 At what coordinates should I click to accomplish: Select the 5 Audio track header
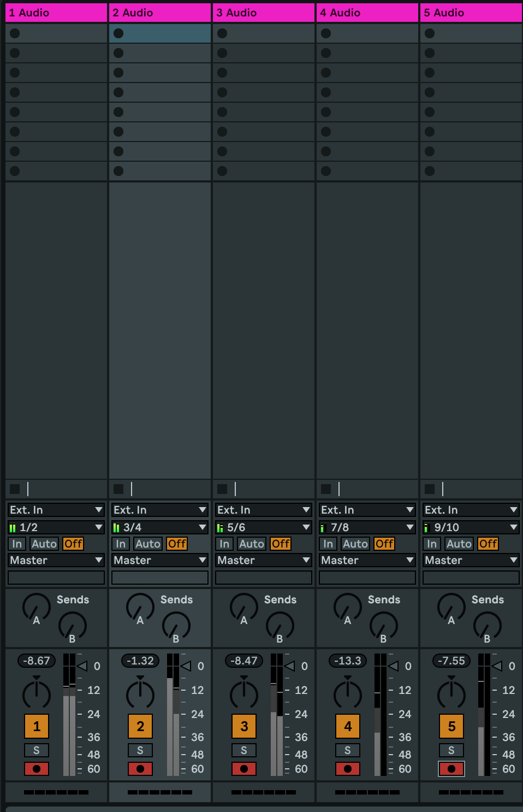[471, 13]
